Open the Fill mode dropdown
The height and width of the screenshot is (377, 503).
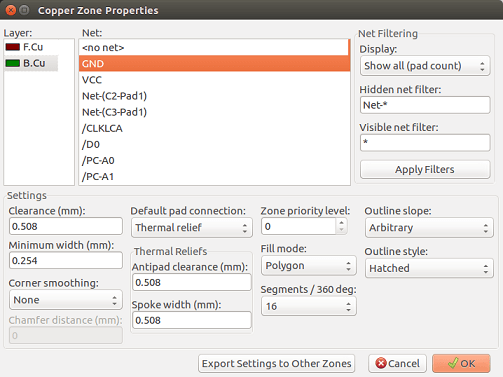[x=309, y=265]
